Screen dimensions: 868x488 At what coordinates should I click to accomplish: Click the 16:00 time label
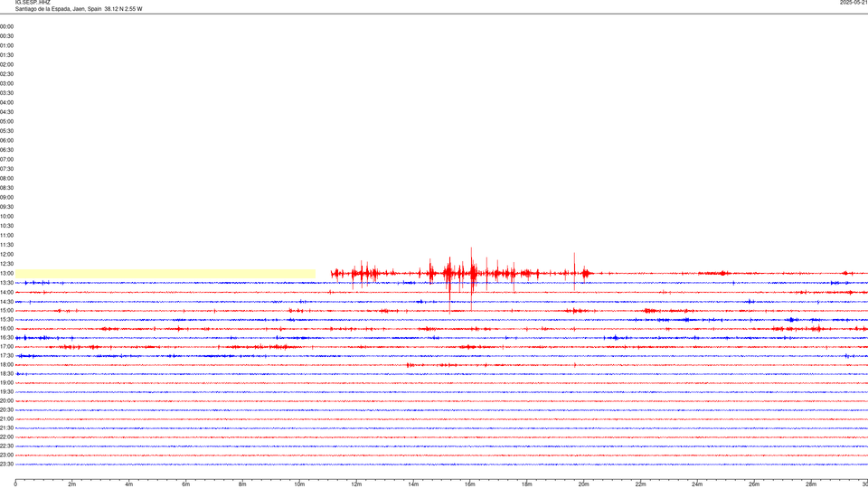(x=6, y=329)
